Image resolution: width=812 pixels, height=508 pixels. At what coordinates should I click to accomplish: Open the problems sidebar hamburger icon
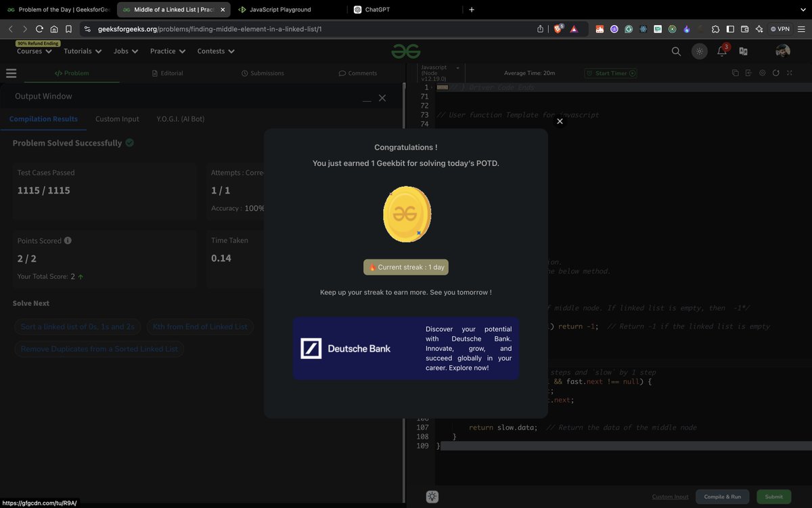pos(11,73)
